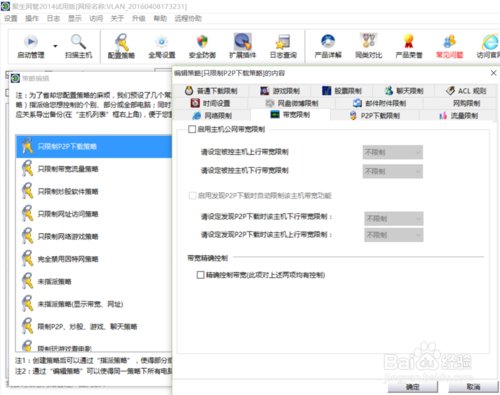The height and width of the screenshot is (395, 500).
Task: Click 策略编辑 window title icon
Action: click(x=15, y=78)
